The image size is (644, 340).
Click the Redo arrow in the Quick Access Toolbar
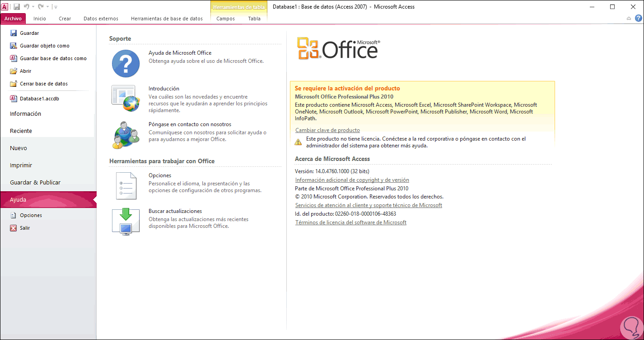41,7
